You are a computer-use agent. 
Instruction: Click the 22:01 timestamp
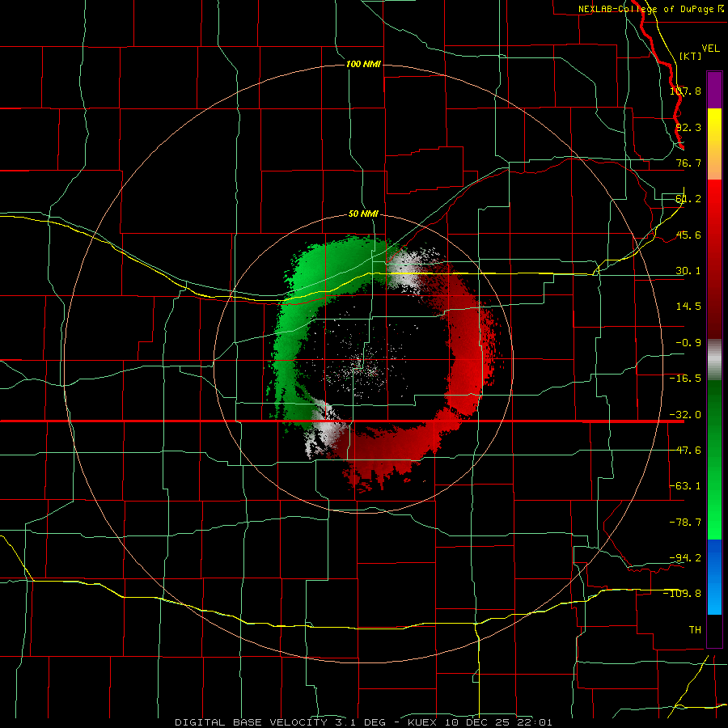(535, 722)
